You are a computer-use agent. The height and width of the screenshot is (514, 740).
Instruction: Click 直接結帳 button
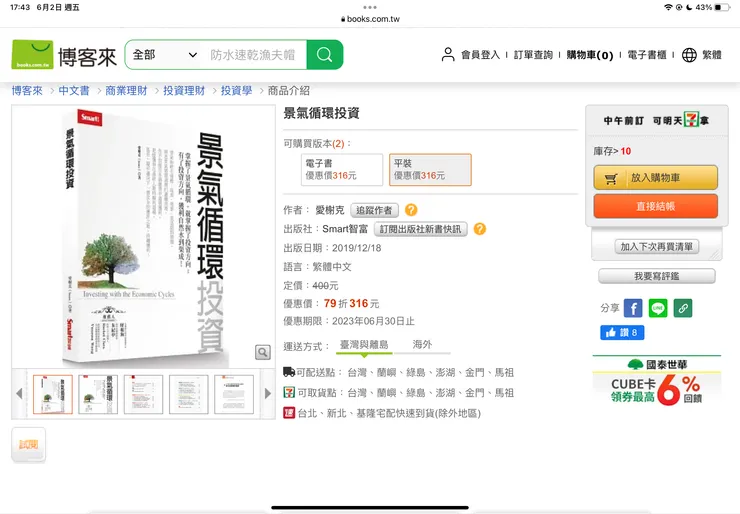click(656, 206)
